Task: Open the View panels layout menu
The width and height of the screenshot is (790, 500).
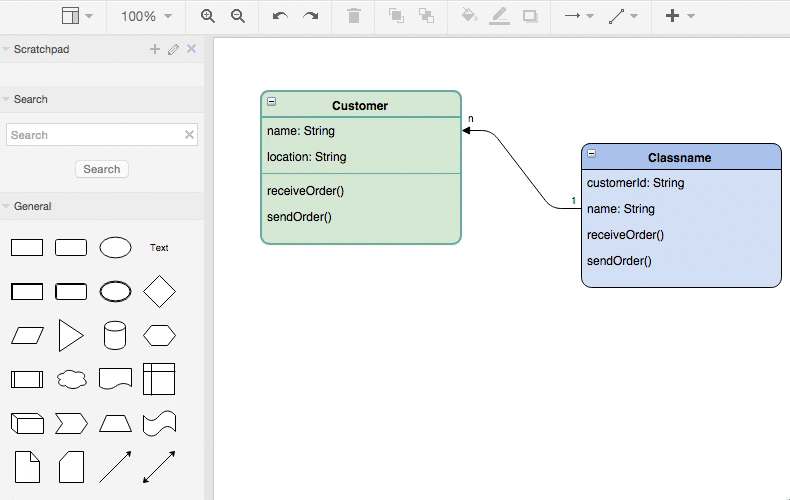Action: click(77, 16)
